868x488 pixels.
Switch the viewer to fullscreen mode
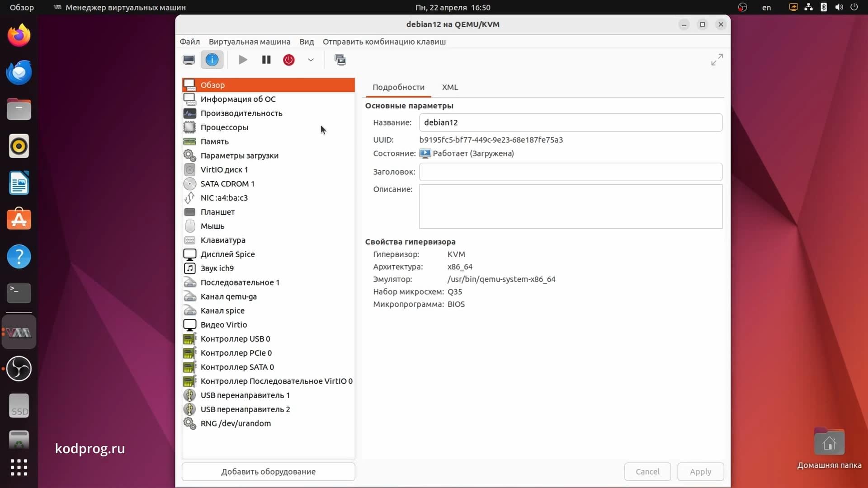717,60
